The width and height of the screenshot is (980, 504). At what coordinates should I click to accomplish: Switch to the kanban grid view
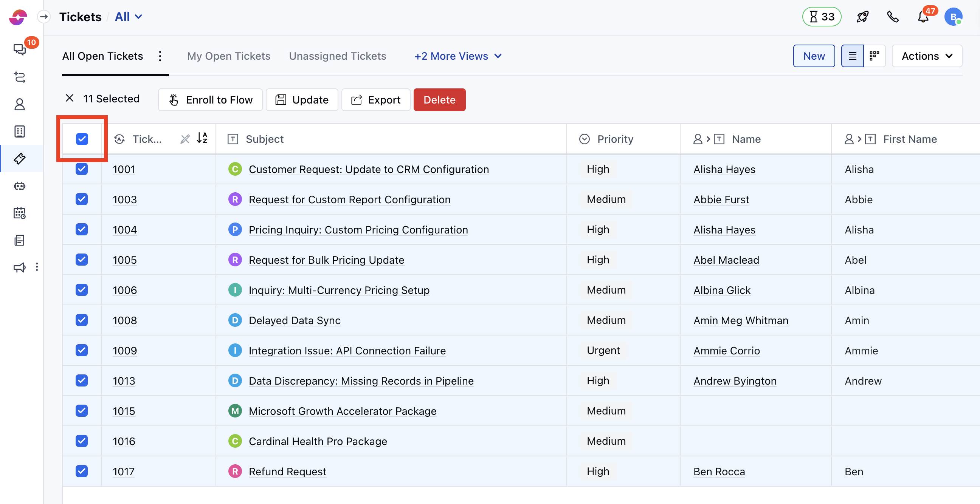(874, 56)
